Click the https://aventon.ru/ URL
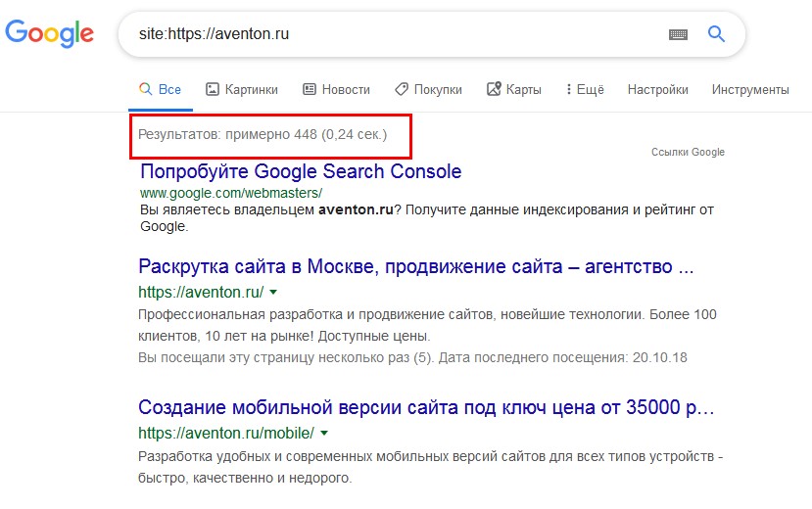 (x=201, y=293)
